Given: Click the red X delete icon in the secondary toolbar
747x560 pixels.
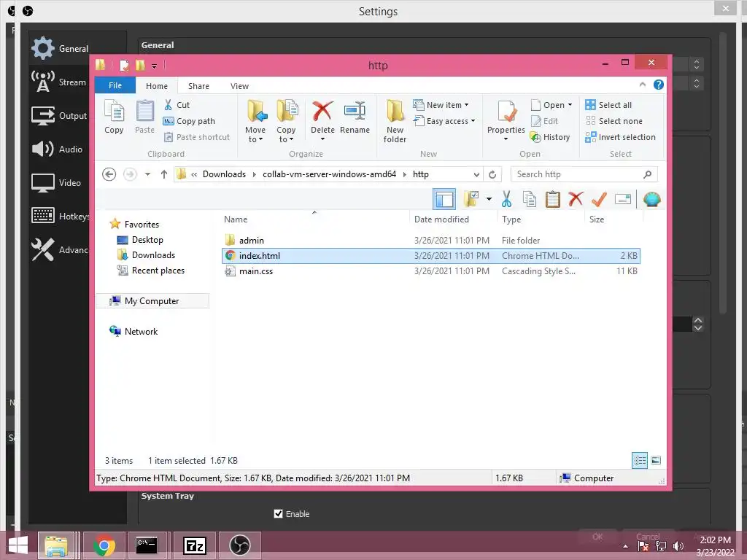Looking at the screenshot, I should (x=576, y=198).
